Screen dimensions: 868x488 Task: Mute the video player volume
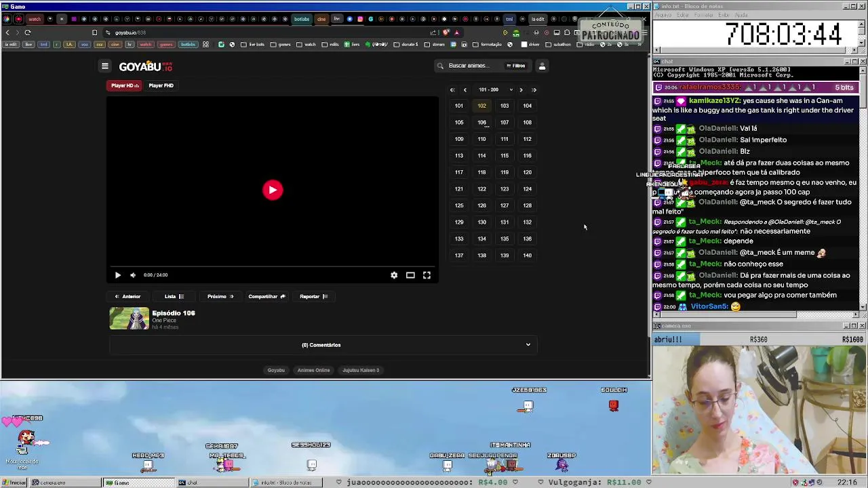coord(133,275)
